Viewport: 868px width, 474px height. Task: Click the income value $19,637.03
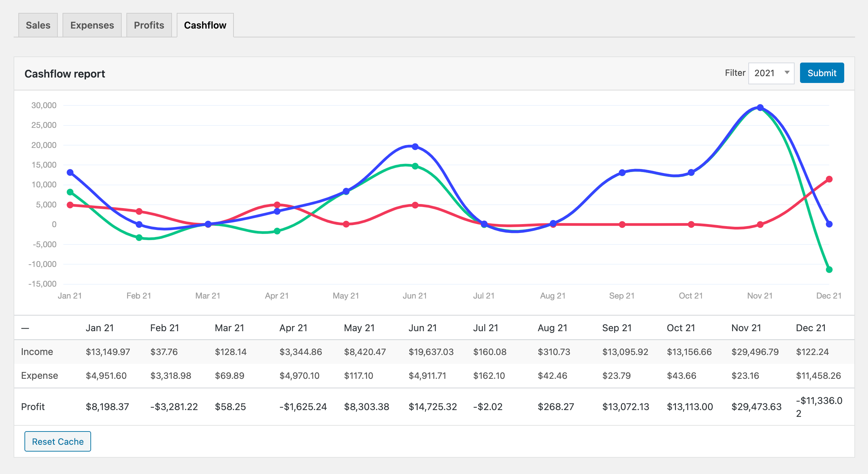click(431, 352)
